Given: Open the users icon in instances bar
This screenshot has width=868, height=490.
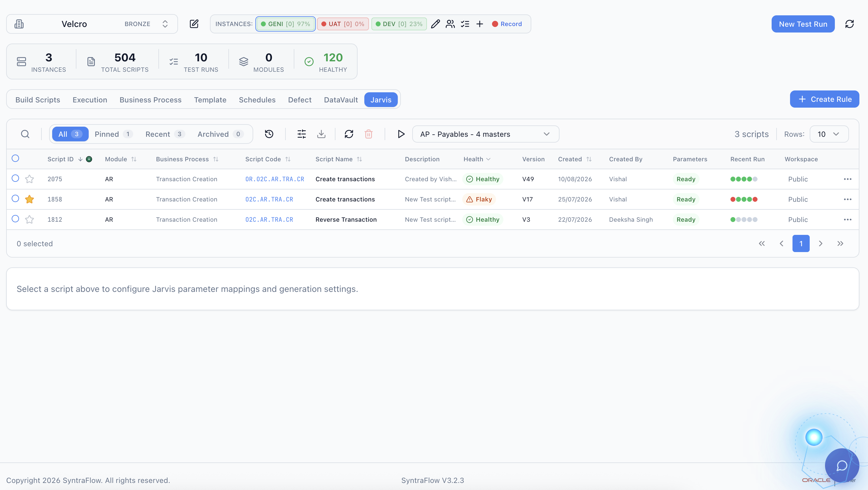Looking at the screenshot, I should tap(450, 24).
